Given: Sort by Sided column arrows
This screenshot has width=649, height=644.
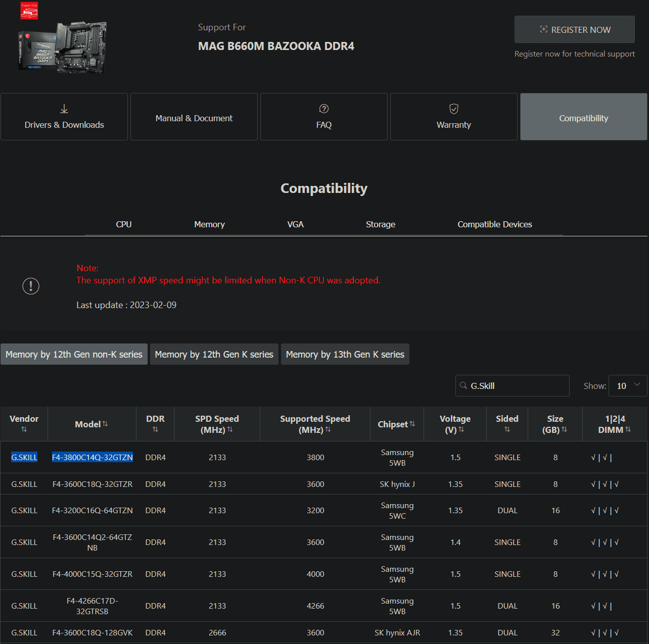Looking at the screenshot, I should coord(507,429).
